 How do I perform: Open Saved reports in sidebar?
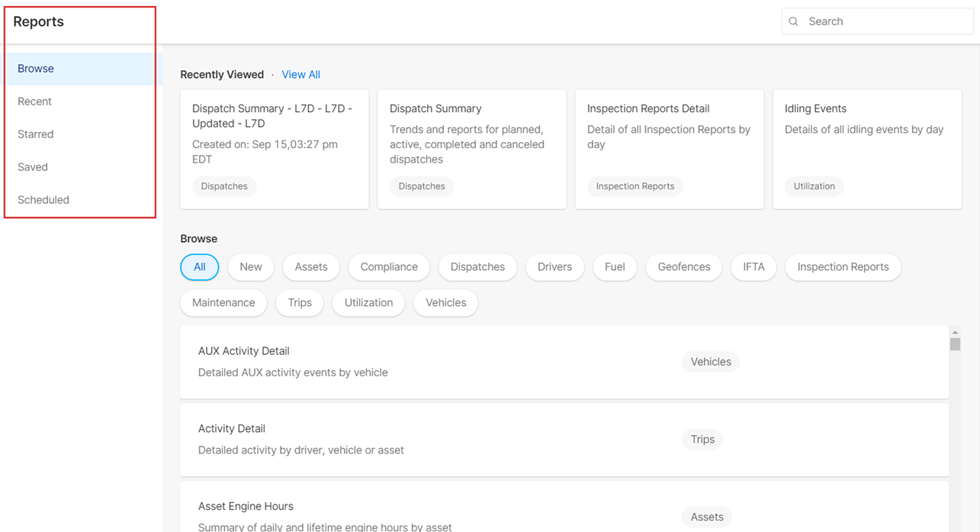33,166
